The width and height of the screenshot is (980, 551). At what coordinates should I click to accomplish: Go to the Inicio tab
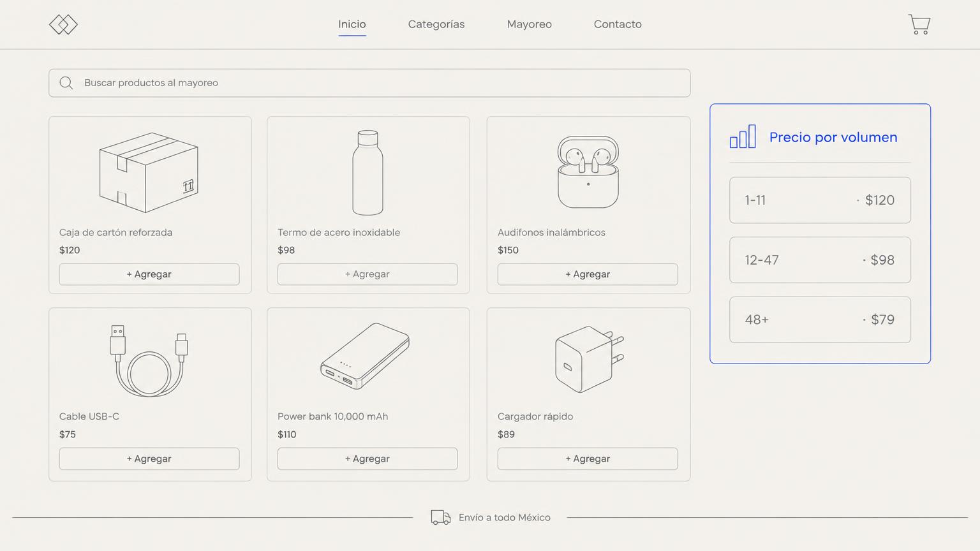pyautogui.click(x=352, y=24)
